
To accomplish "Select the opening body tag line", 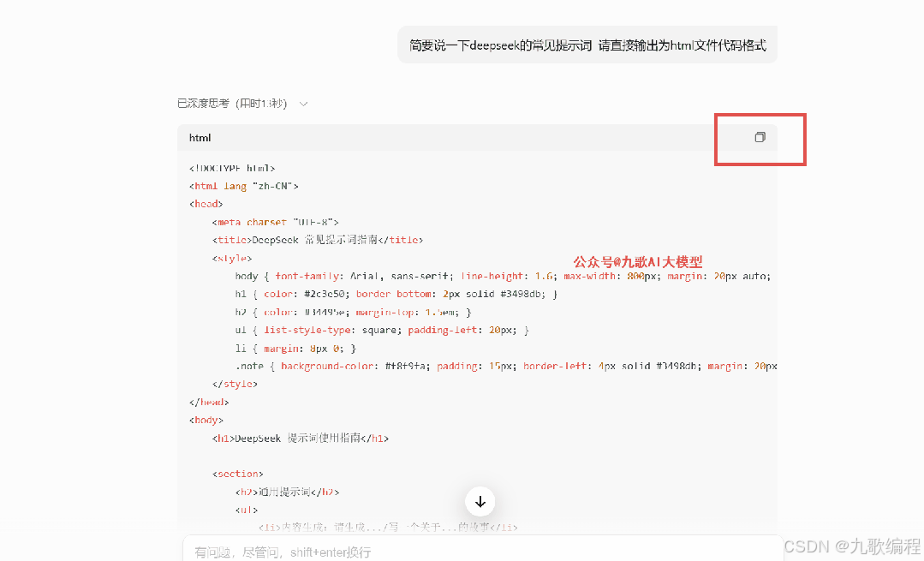I will pyautogui.click(x=206, y=421).
